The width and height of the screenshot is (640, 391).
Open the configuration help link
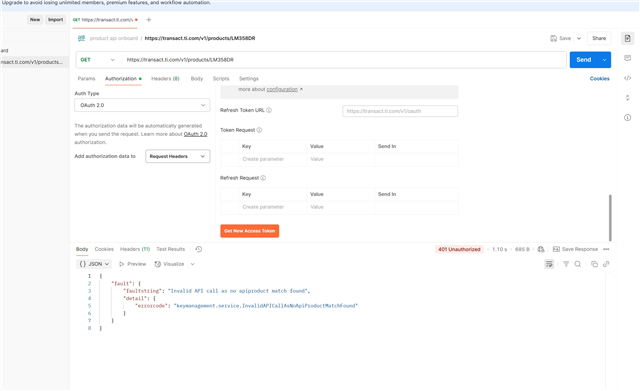coord(282,89)
